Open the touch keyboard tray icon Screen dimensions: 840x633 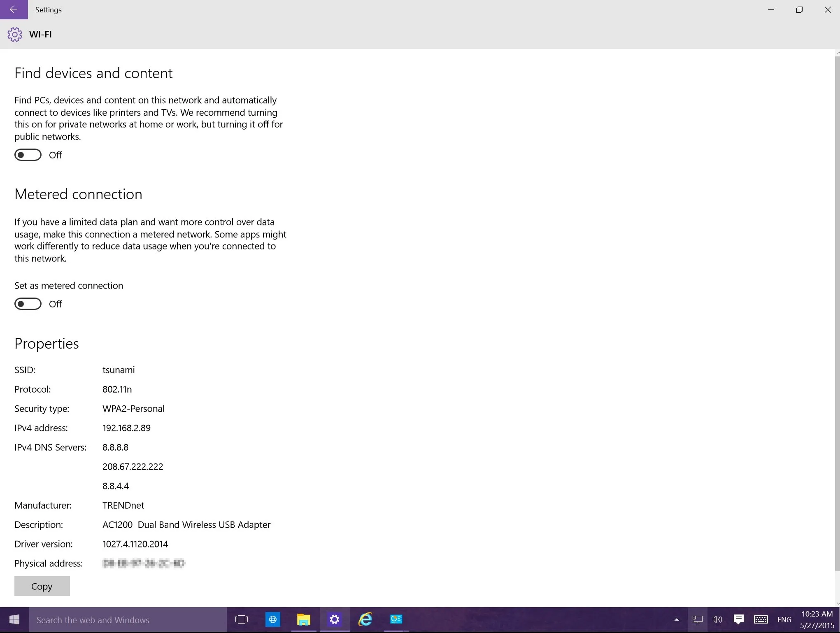[x=761, y=619]
